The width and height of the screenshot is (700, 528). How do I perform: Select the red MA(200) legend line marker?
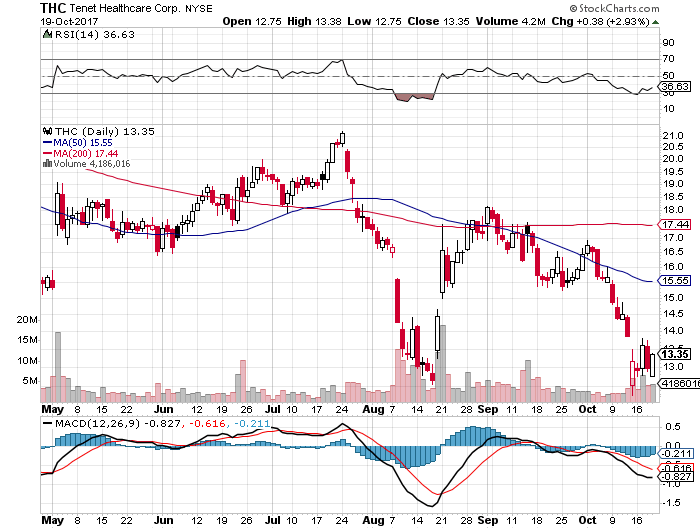[47, 152]
